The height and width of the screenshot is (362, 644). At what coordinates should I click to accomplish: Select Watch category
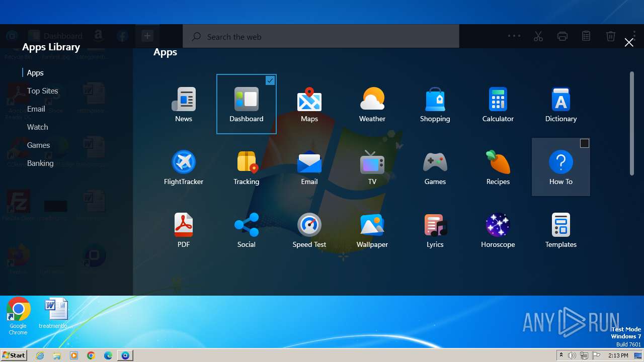point(38,127)
